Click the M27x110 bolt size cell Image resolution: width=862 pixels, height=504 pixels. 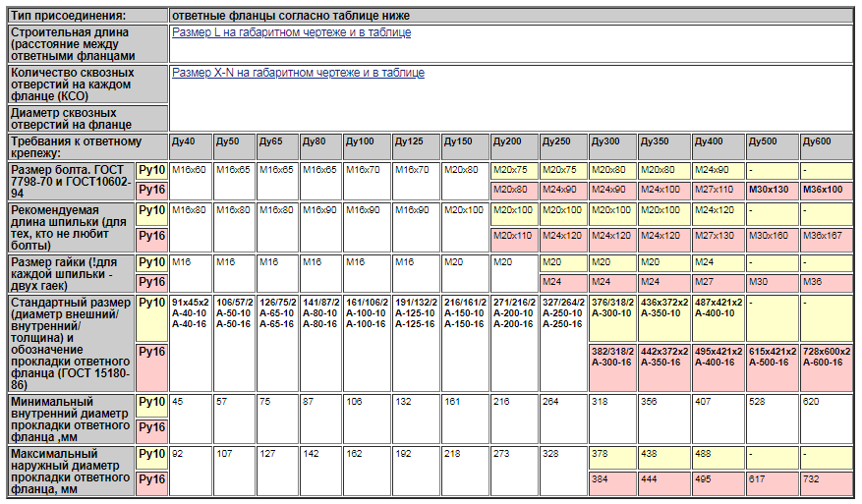pos(718,191)
